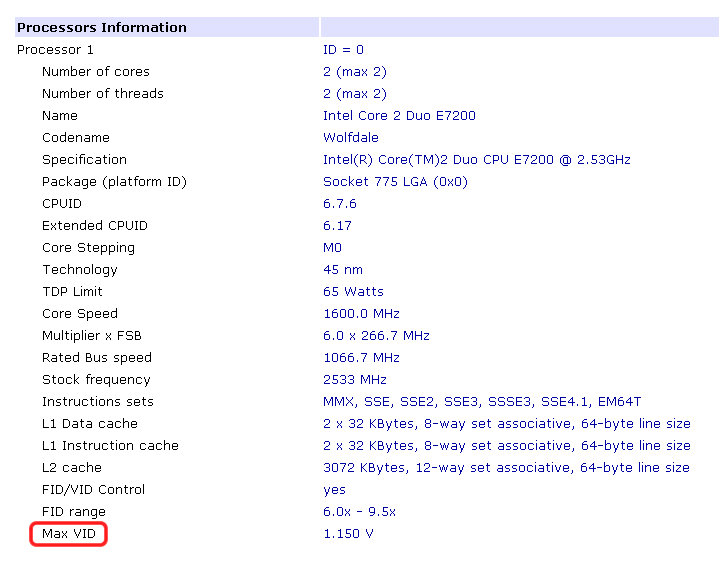719x587 pixels.
Task: Select the Core Stepping label
Action: click(88, 248)
